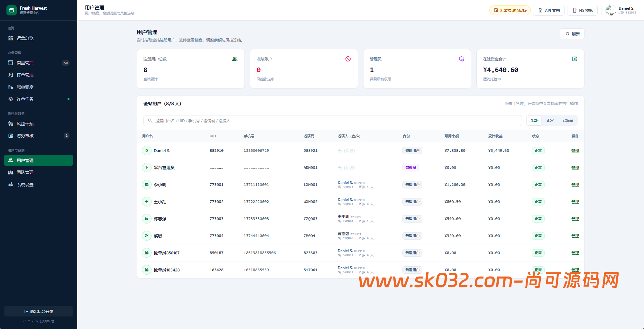This screenshot has height=329, width=644.
Task: Open 运营总览 dashboard in sidebar
Action: point(39,38)
